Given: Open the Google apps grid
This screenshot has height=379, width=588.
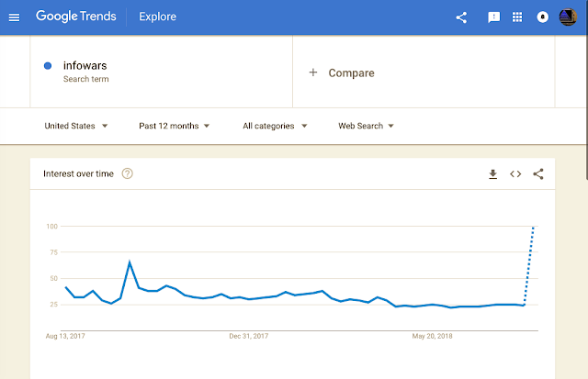Looking at the screenshot, I should (517, 17).
